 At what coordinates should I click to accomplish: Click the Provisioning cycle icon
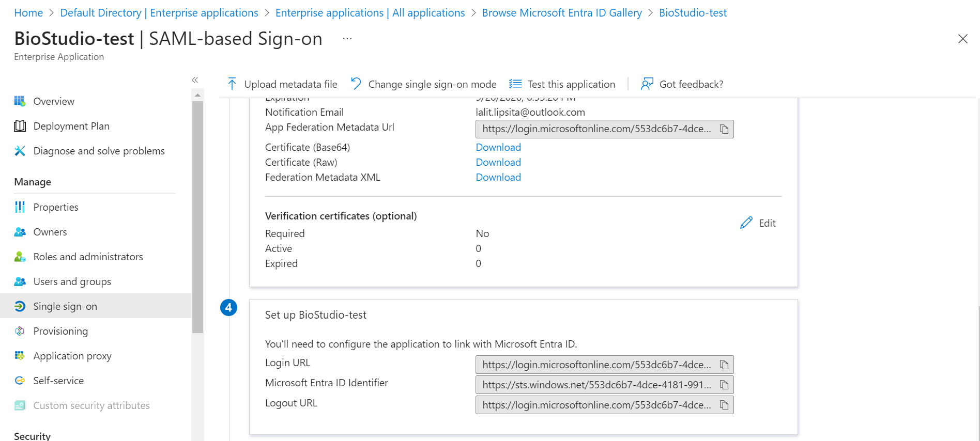pos(20,331)
